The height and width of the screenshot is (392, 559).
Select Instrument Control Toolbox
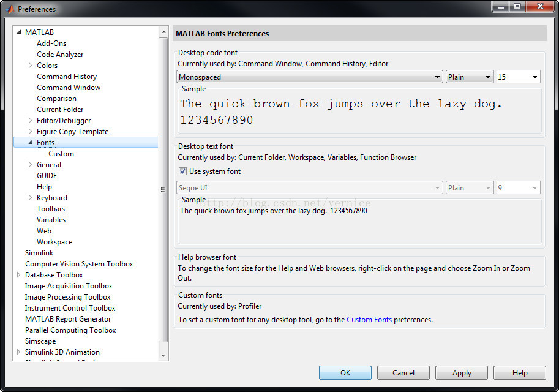[70, 308]
